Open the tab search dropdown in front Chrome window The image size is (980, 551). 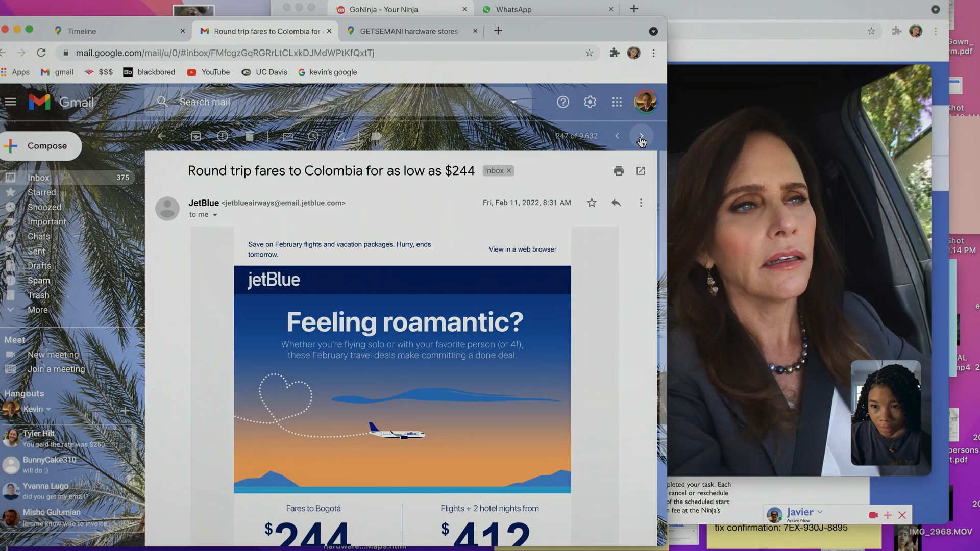653,32
